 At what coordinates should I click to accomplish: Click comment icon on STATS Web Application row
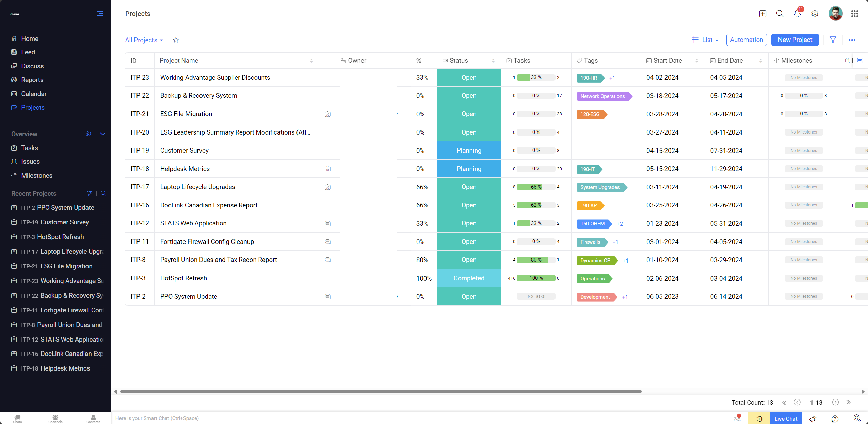point(327,223)
